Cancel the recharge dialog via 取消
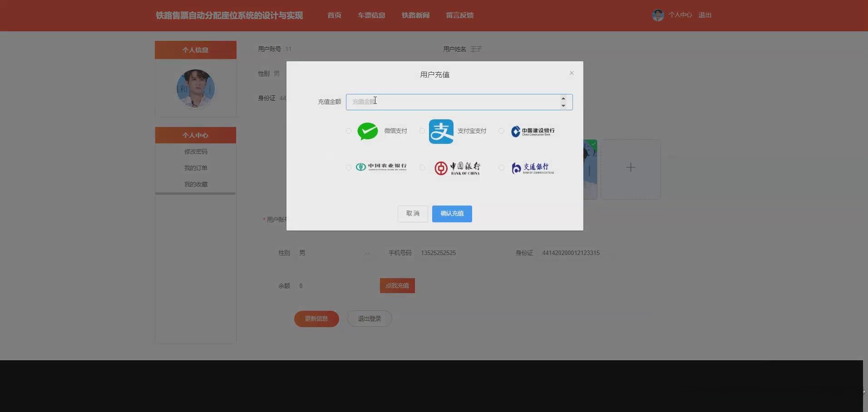Image resolution: width=868 pixels, height=412 pixels. [412, 213]
